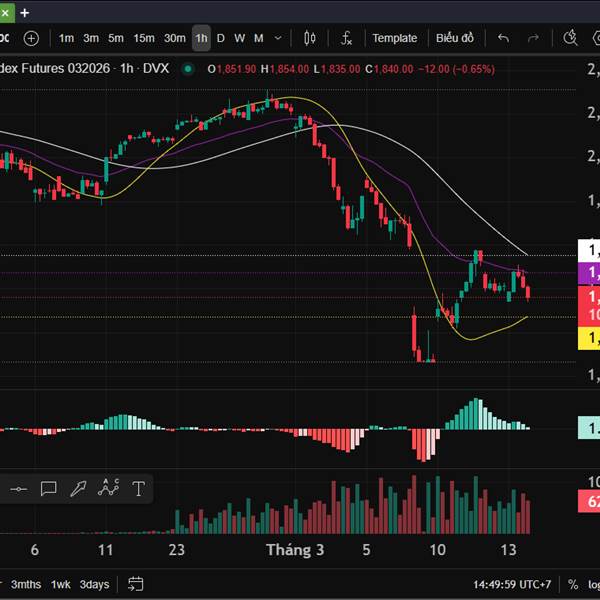Click the yellow moving average price label
Image resolution: width=600 pixels, height=600 pixels.
589,338
